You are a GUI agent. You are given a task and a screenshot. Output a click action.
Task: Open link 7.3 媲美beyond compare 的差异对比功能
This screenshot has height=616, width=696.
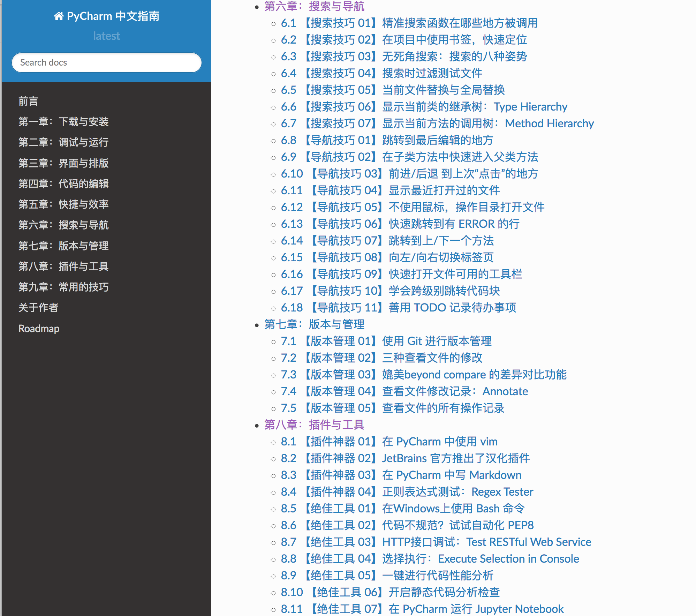pyautogui.click(x=424, y=375)
